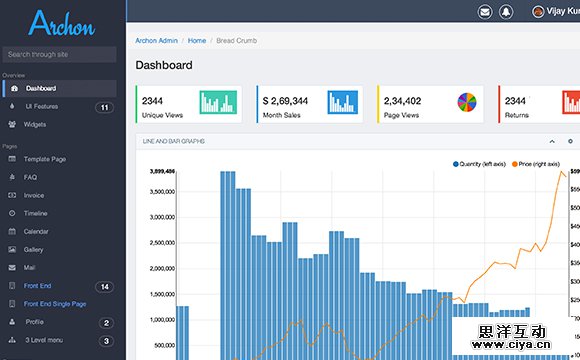Click the red Returns chart icon
Image resolution: width=580 pixels, height=360 pixels.
[x=571, y=102]
